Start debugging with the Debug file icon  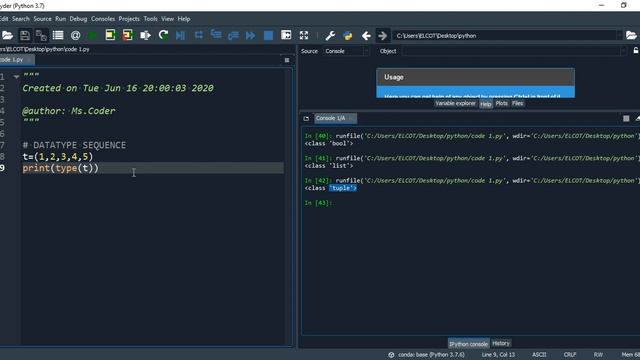[x=180, y=36]
